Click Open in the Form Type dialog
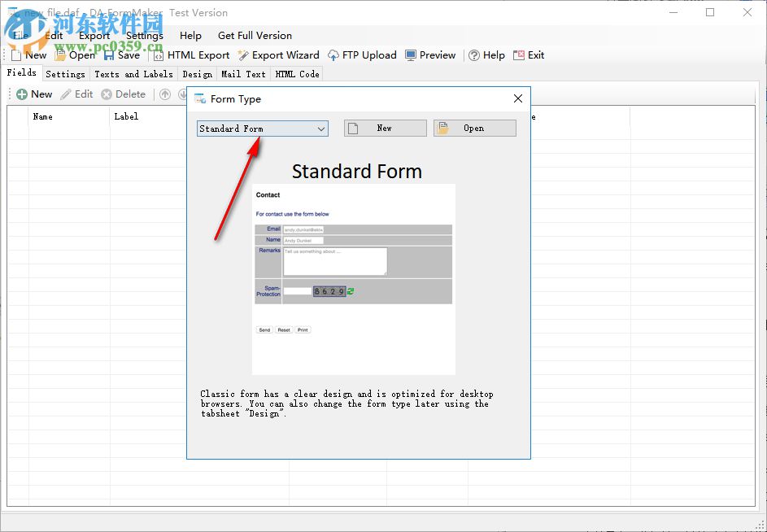The width and height of the screenshot is (767, 532). click(x=474, y=128)
